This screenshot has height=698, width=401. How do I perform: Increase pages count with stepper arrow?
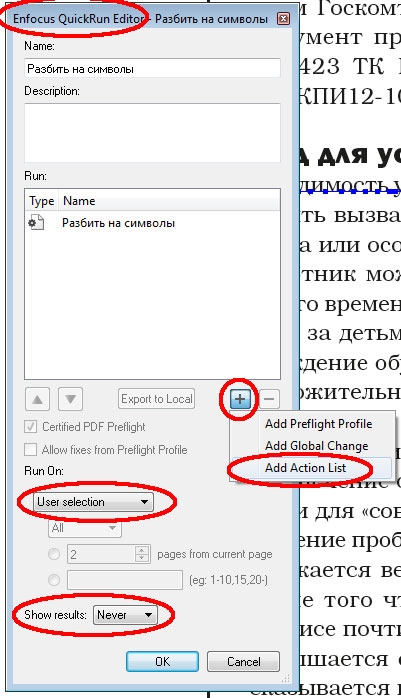142,550
